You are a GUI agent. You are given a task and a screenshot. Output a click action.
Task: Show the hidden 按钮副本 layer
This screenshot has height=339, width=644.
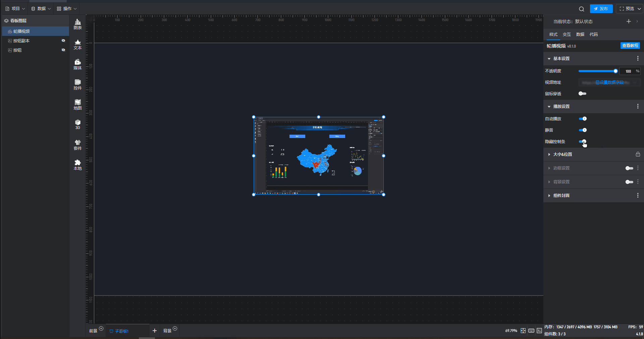63,41
